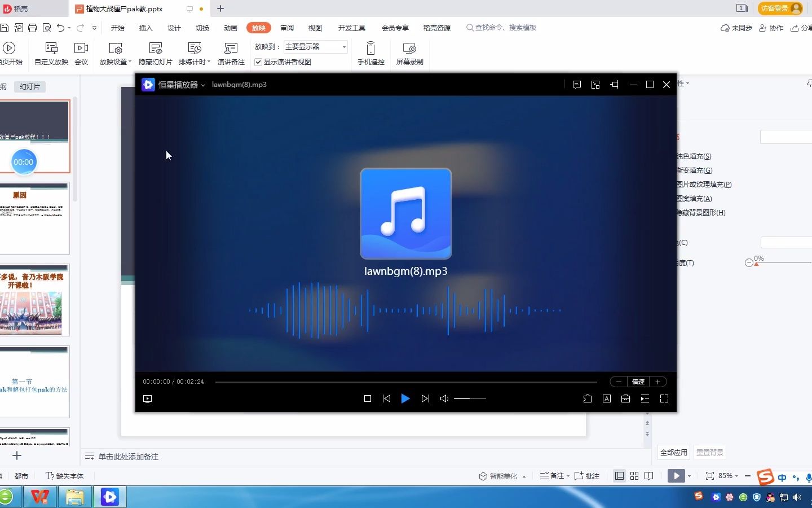This screenshot has width=812, height=508.
Task: Mute the player volume speaker icon
Action: pos(444,398)
